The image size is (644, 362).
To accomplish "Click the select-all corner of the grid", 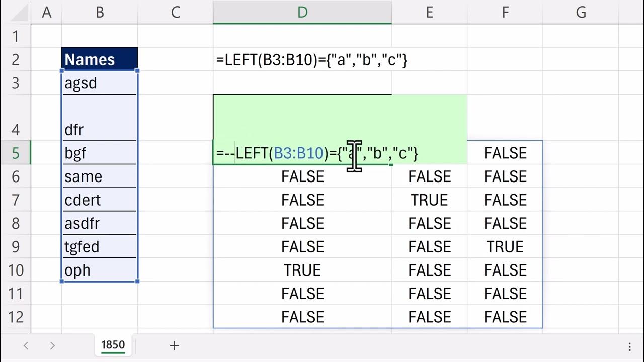I will [15, 12].
